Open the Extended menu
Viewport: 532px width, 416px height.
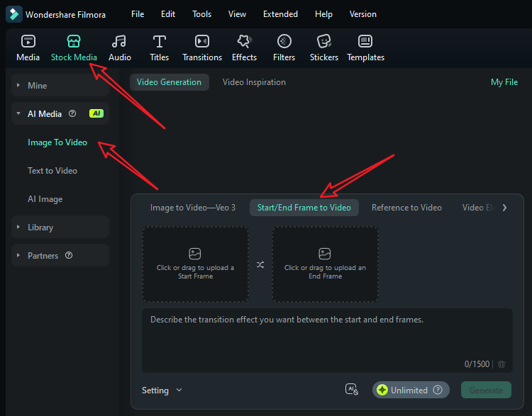pyautogui.click(x=280, y=14)
